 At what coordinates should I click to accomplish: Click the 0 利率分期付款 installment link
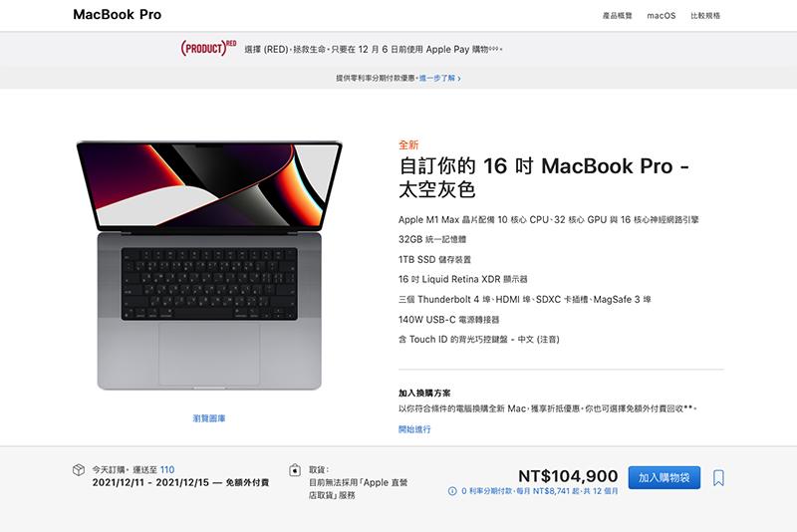click(x=539, y=491)
